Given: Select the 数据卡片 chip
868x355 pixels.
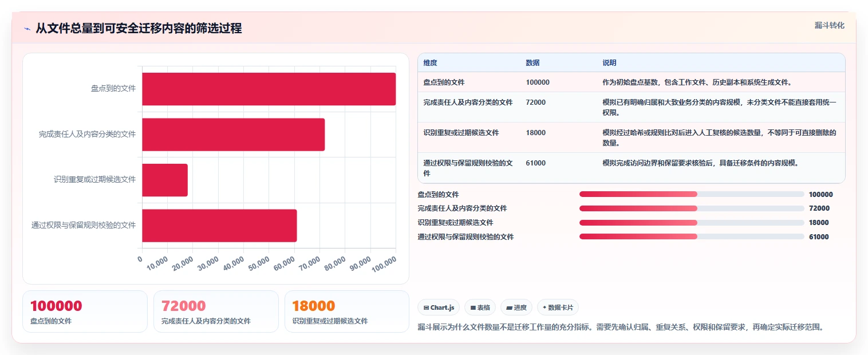Looking at the screenshot, I should [x=558, y=307].
